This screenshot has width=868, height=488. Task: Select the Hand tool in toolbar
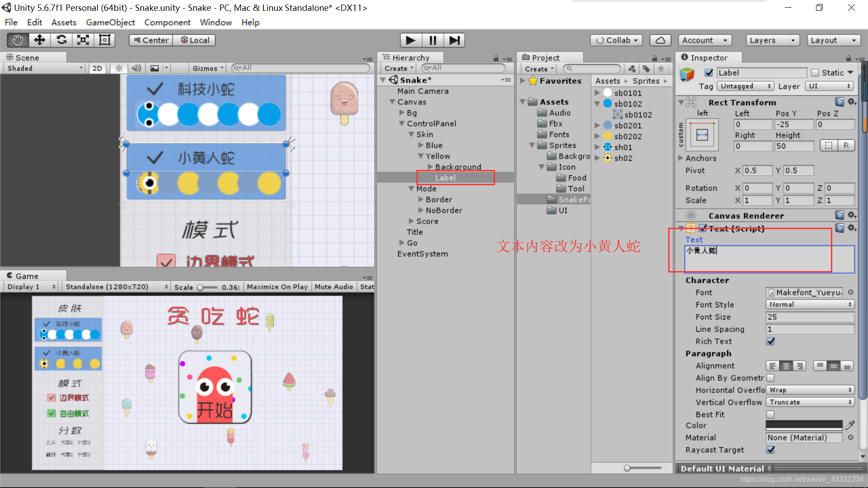tap(18, 40)
